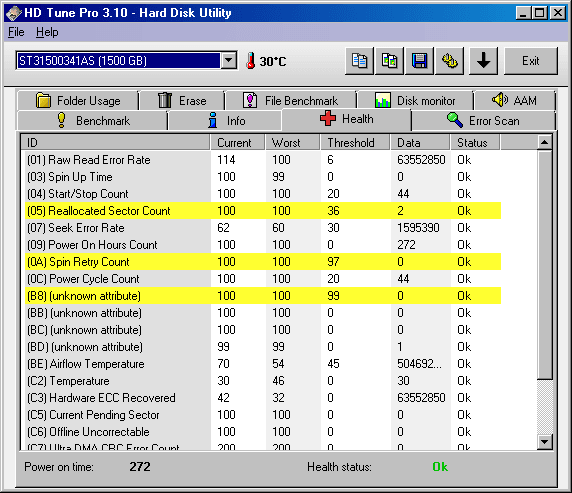The width and height of the screenshot is (572, 493).
Task: Open the options gear icon
Action: point(450,61)
